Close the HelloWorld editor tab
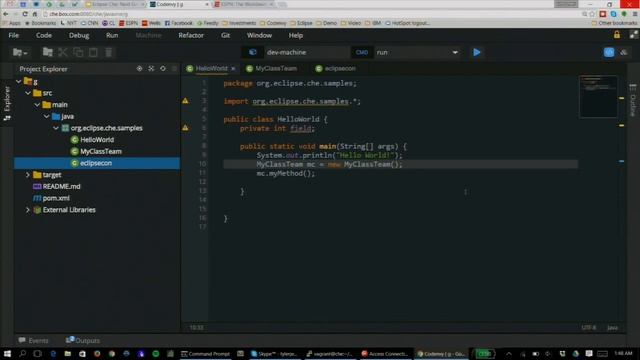 click(233, 69)
